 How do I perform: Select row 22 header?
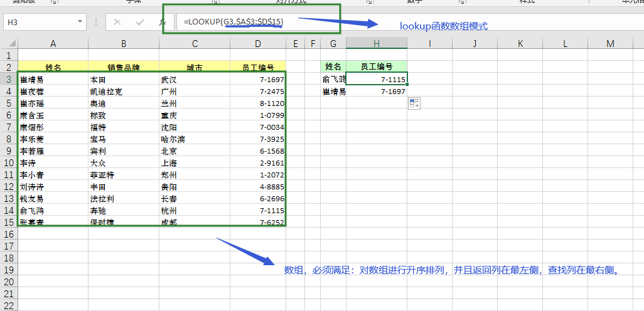9,305
